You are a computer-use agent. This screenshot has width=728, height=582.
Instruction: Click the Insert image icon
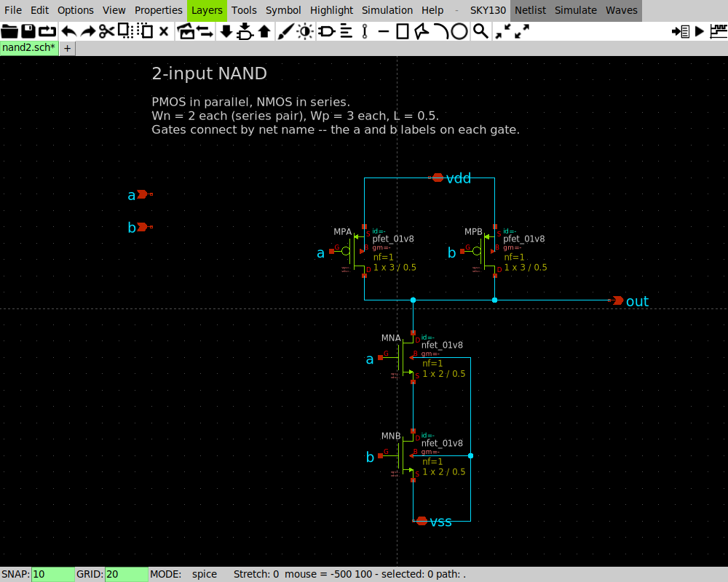click(186, 31)
